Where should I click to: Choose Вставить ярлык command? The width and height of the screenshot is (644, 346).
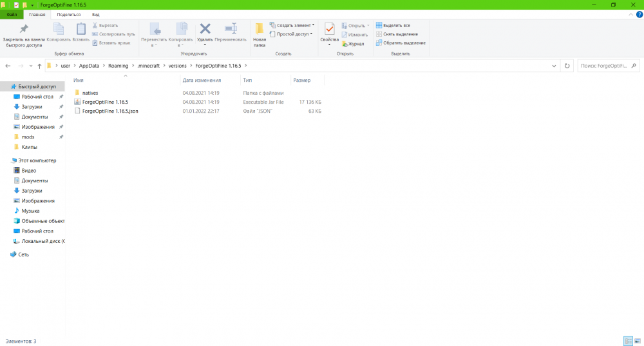click(x=111, y=43)
